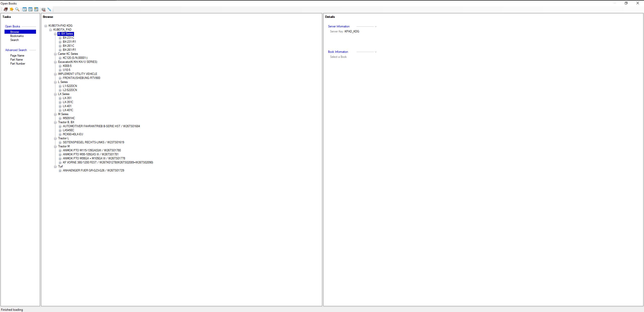Select the LX-351 book
Screen dimensions: 644x312
point(67,98)
